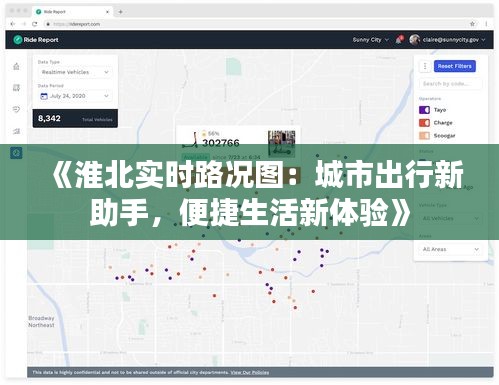499x385 pixels.
Task: Expand the Data Type Realtime Vehicles dropdown
Action: point(75,72)
